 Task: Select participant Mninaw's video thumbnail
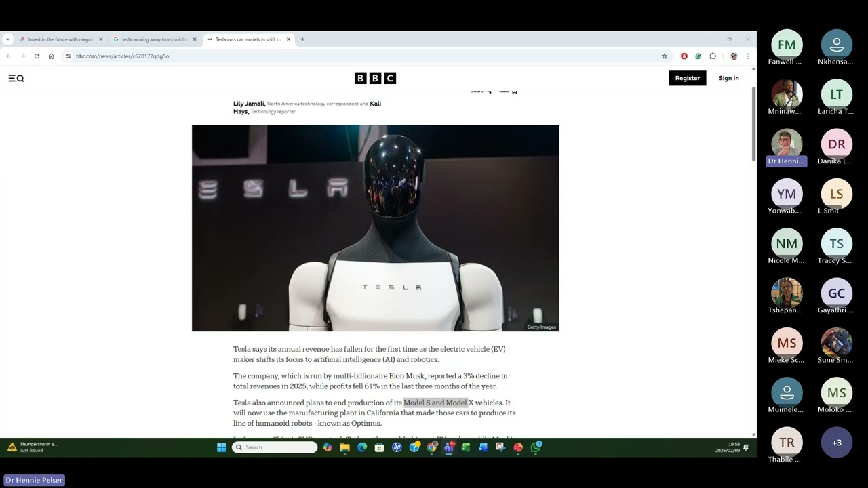click(787, 94)
